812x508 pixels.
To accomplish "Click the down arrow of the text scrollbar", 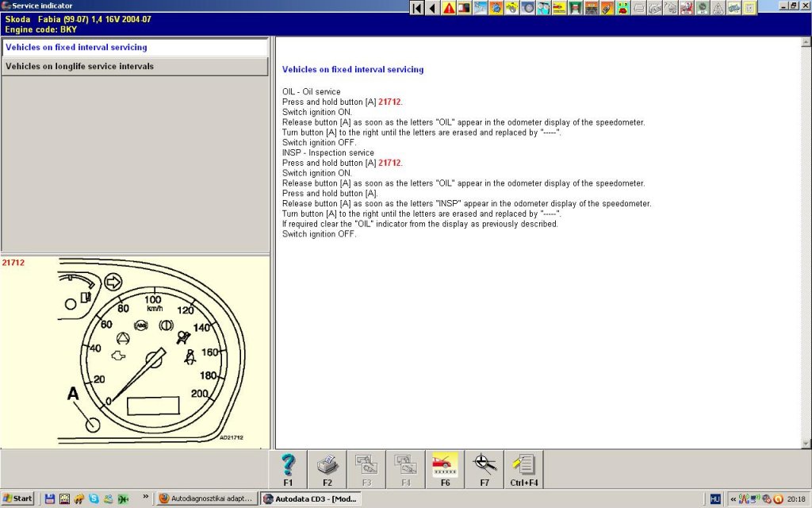I will pyautogui.click(x=806, y=444).
